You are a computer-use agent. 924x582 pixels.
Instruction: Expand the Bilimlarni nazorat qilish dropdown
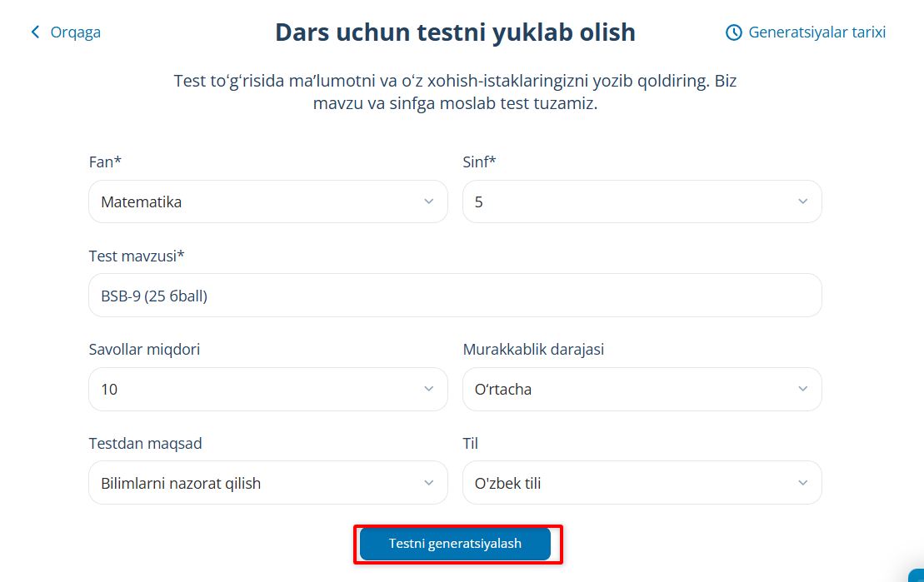267,483
